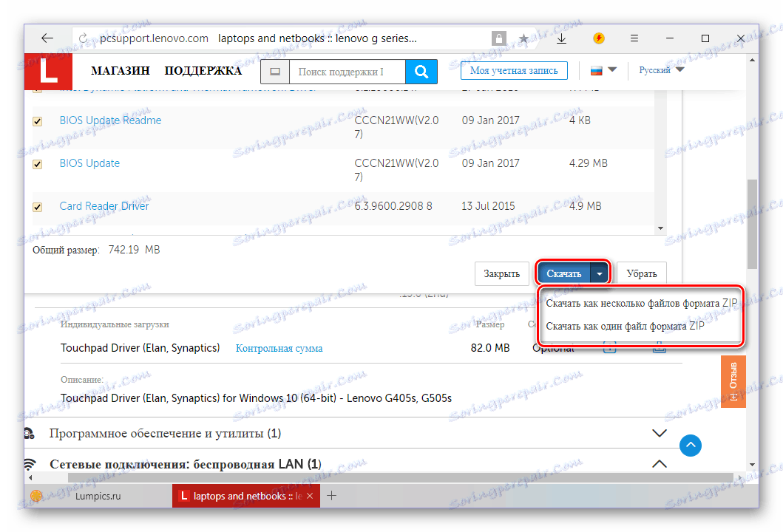783x532 pixels.
Task: Click the Закрыть button
Action: tap(502, 273)
